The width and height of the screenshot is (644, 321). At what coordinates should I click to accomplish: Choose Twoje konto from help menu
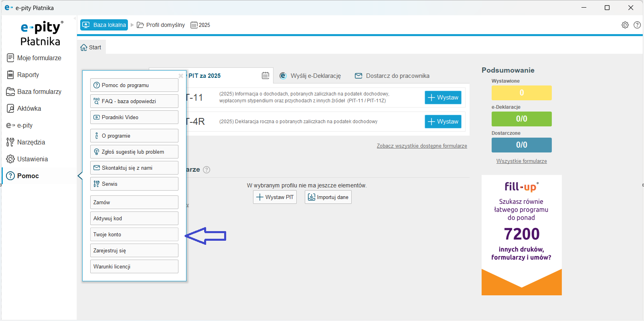click(x=134, y=234)
